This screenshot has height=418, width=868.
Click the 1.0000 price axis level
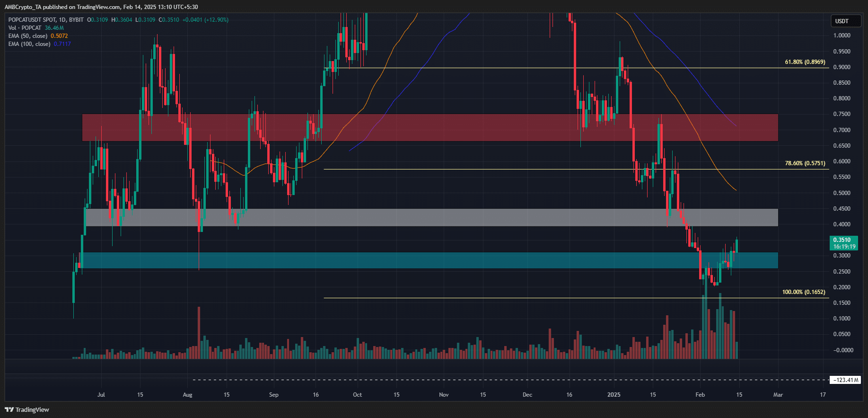coord(842,36)
